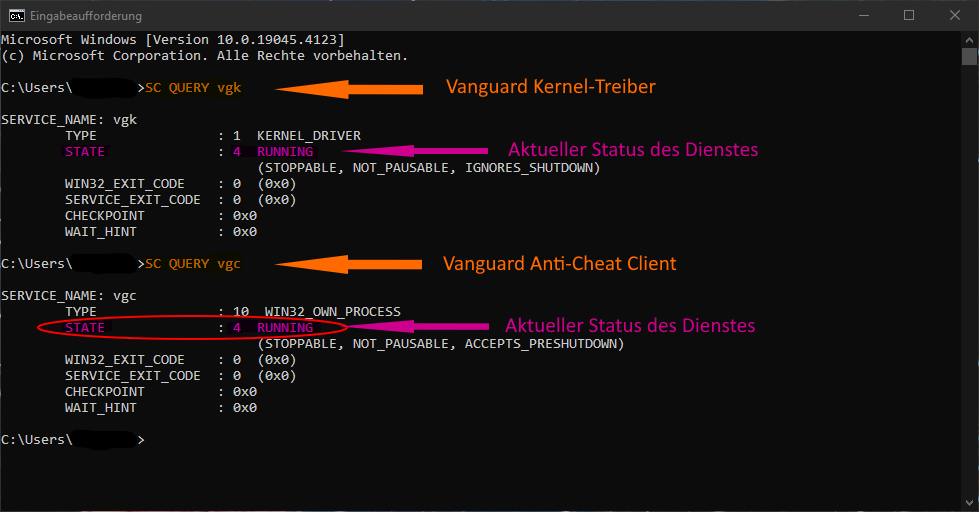The height and width of the screenshot is (512, 979).
Task: Click the 'SC QUERY vgc' command text
Action: point(193,264)
